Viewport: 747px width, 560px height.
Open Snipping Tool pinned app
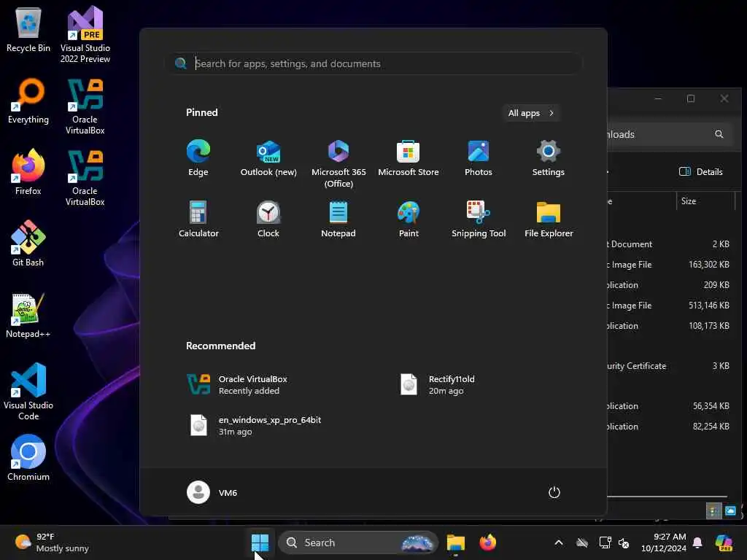[x=479, y=219]
